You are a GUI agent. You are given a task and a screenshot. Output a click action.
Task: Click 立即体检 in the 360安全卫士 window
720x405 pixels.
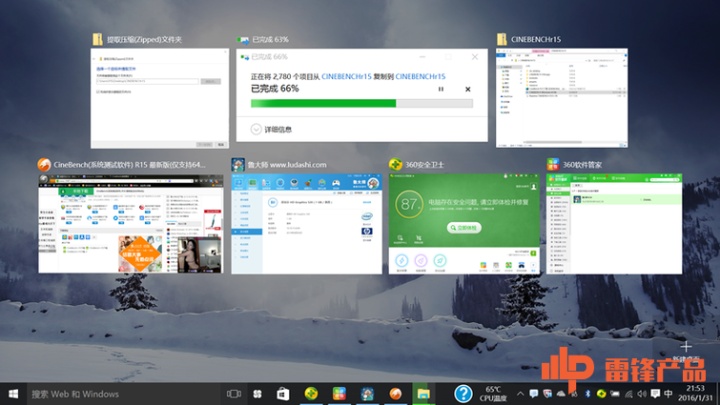click(464, 228)
